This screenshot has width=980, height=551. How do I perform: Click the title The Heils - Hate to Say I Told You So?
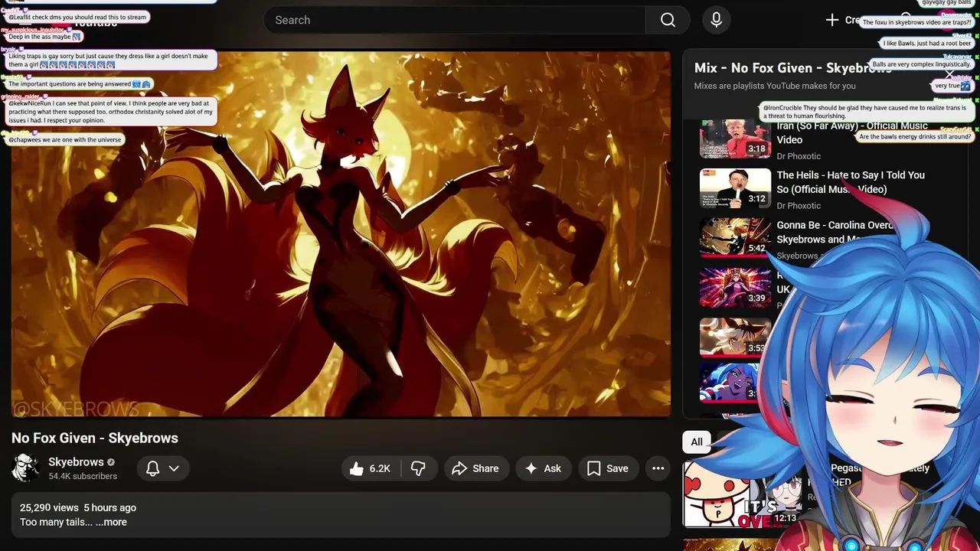(x=851, y=182)
